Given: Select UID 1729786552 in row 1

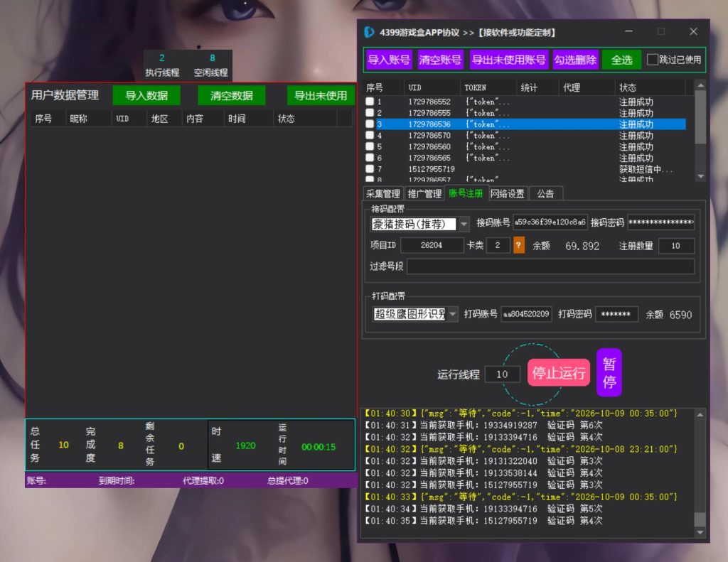Looking at the screenshot, I should 429,102.
